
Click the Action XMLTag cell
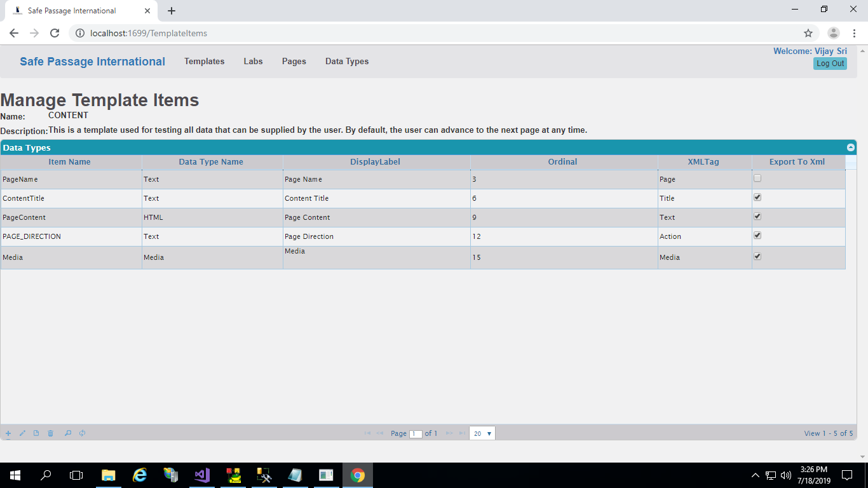pyautogui.click(x=705, y=236)
